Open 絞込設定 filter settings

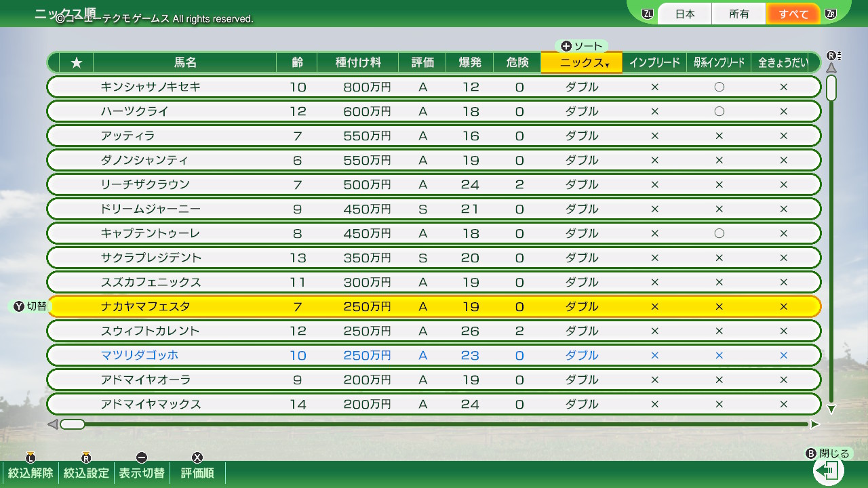point(86,473)
